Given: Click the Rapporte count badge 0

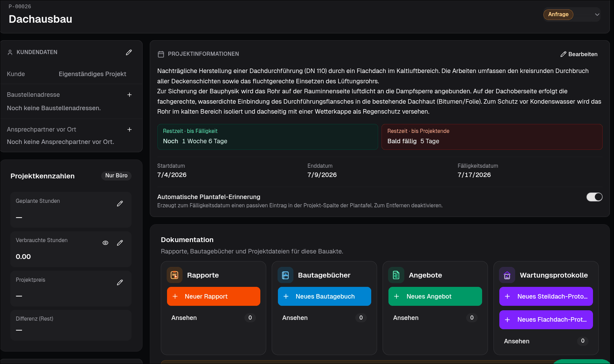Looking at the screenshot, I should click(x=250, y=318).
